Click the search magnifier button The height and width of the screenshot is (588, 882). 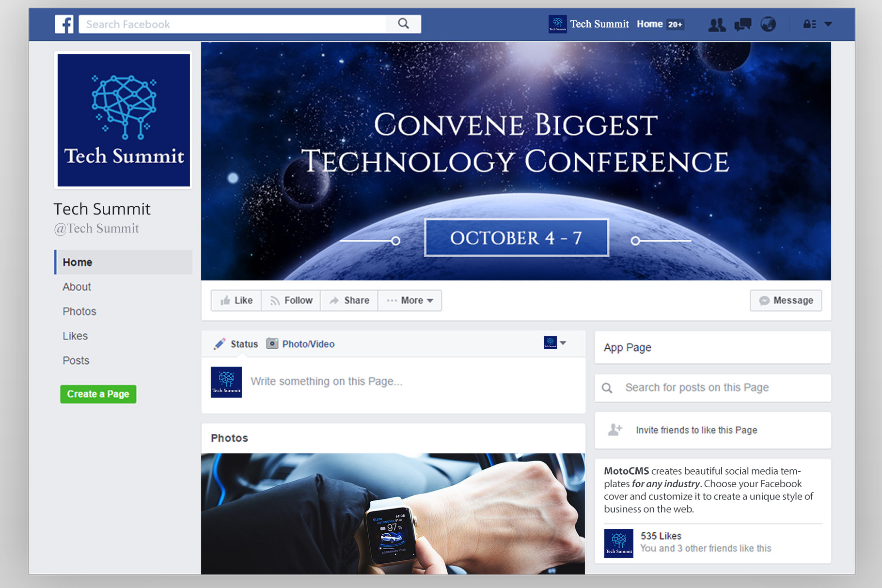(x=403, y=24)
